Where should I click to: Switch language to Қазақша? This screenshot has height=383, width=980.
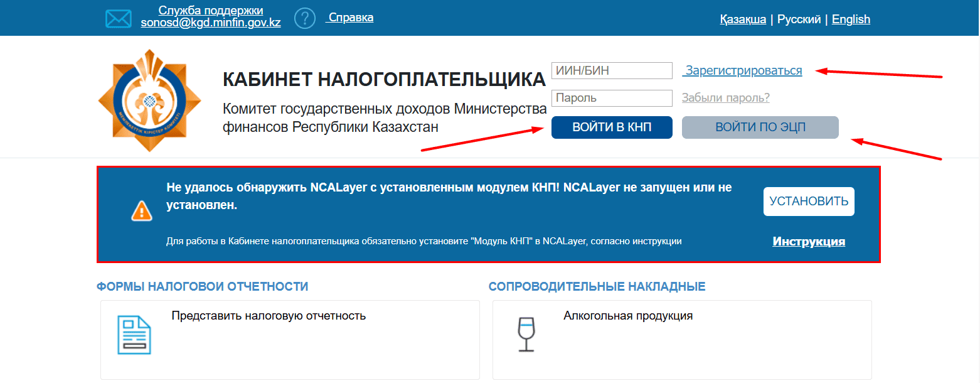pos(743,19)
